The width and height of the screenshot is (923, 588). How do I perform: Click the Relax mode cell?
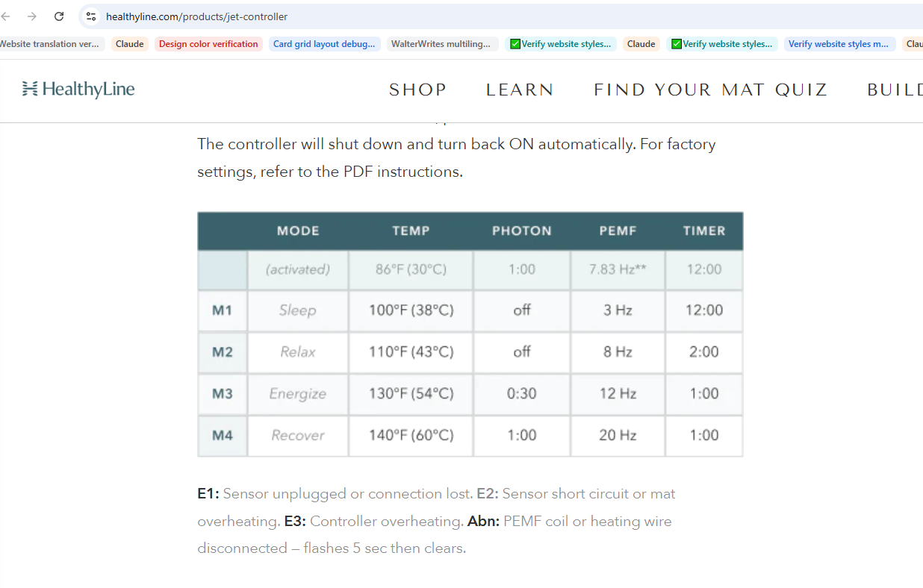298,352
